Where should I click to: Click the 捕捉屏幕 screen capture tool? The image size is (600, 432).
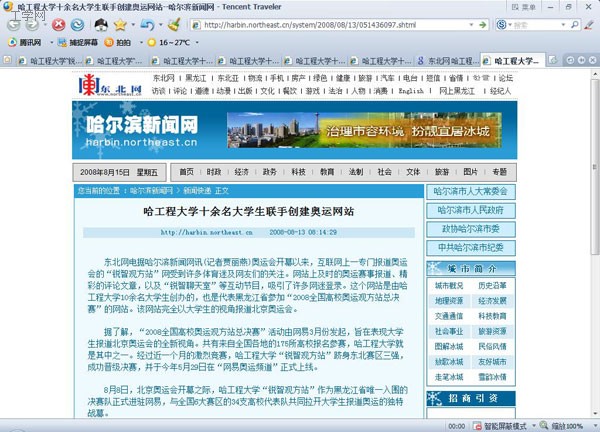click(x=80, y=43)
